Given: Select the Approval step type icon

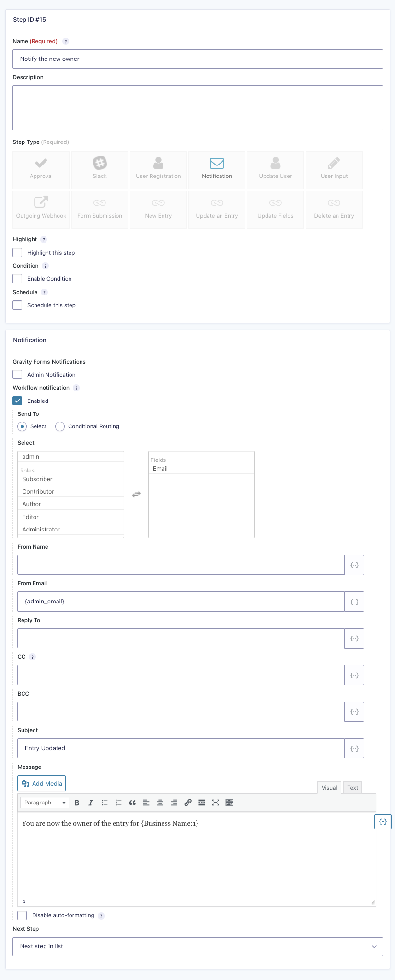Looking at the screenshot, I should 41,169.
